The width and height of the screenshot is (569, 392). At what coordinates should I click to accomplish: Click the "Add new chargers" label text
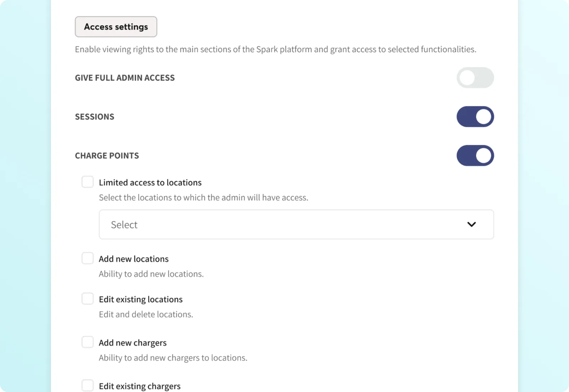pos(133,343)
